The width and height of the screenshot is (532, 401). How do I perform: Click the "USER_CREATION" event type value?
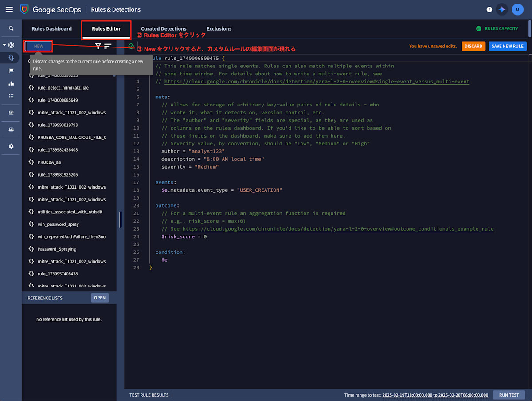[x=259, y=190]
